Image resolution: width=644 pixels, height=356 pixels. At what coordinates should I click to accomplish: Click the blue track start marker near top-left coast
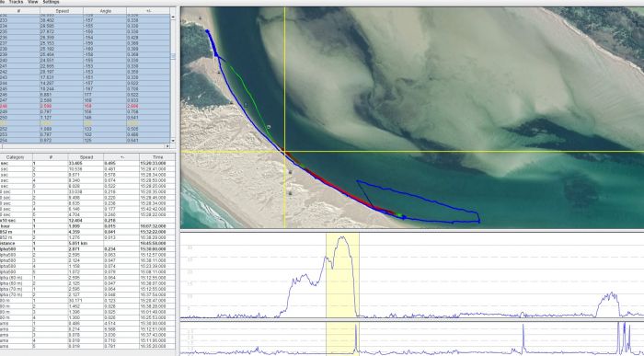coord(207,31)
